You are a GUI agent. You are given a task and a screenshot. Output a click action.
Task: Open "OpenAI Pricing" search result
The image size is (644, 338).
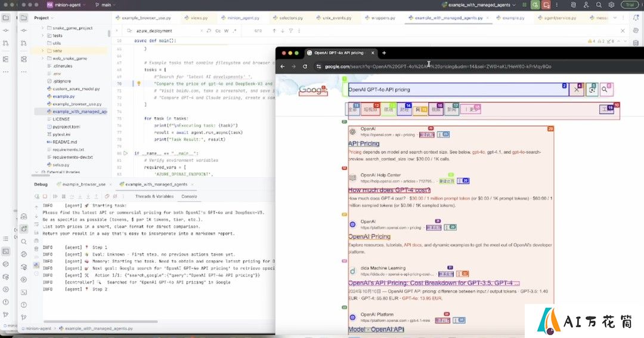(x=369, y=236)
